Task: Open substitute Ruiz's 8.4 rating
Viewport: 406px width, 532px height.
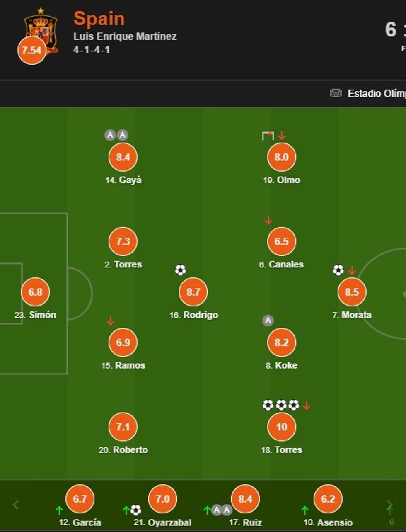Action: click(245, 498)
